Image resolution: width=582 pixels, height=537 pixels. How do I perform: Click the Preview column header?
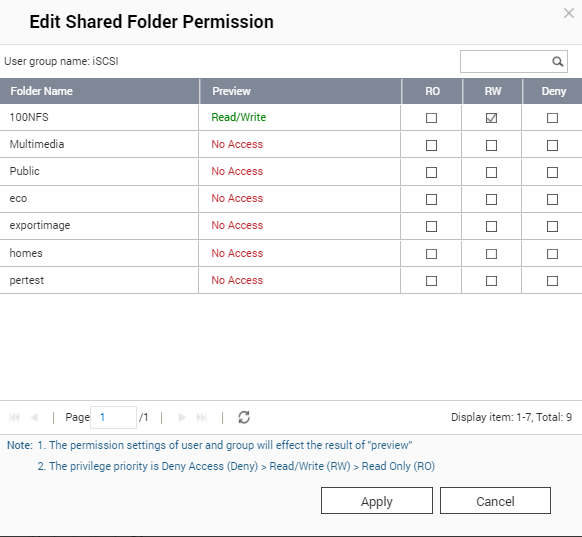click(x=301, y=91)
